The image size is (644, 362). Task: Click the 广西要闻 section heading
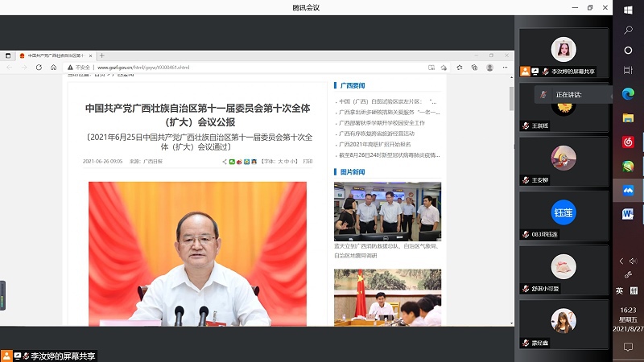tap(353, 85)
